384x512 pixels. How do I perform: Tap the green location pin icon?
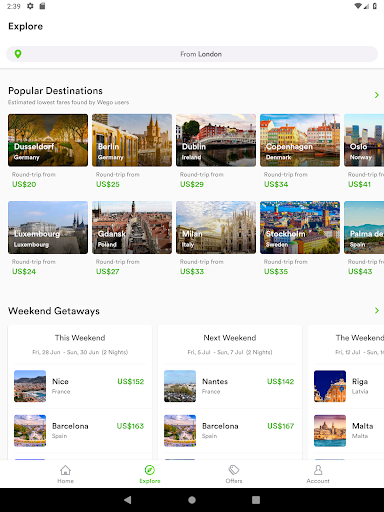point(18,54)
